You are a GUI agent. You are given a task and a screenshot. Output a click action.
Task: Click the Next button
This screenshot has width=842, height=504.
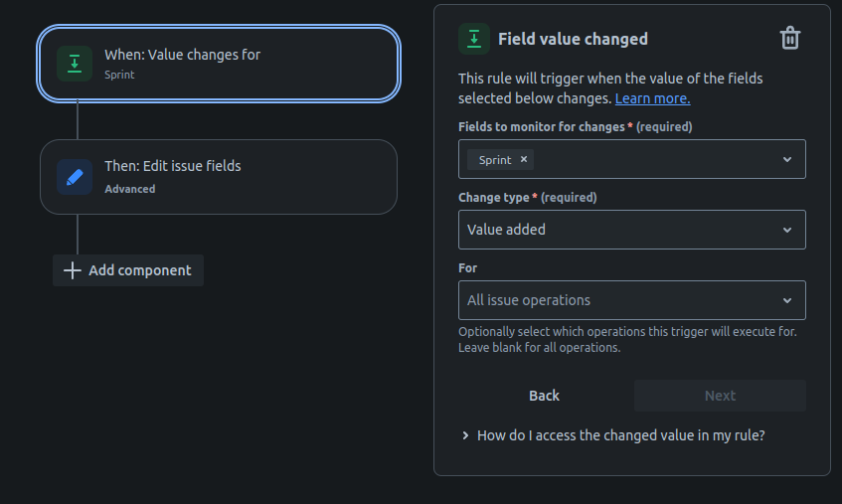pyautogui.click(x=720, y=396)
